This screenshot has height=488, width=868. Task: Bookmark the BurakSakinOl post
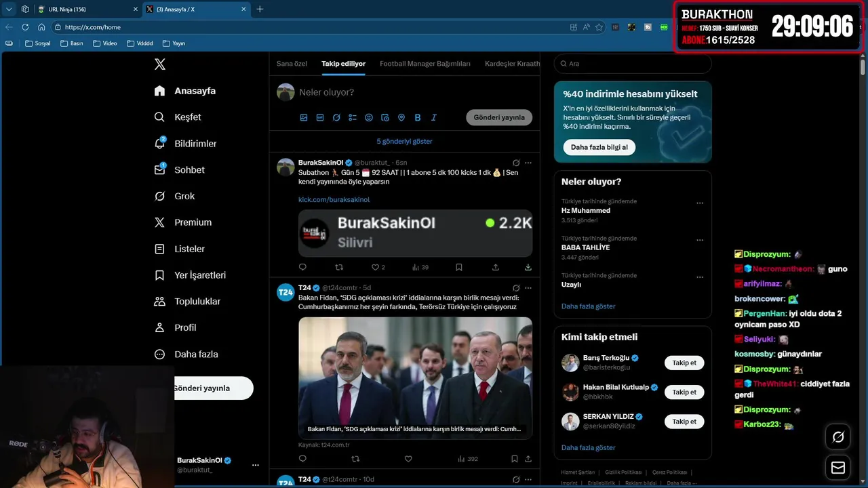(x=459, y=267)
